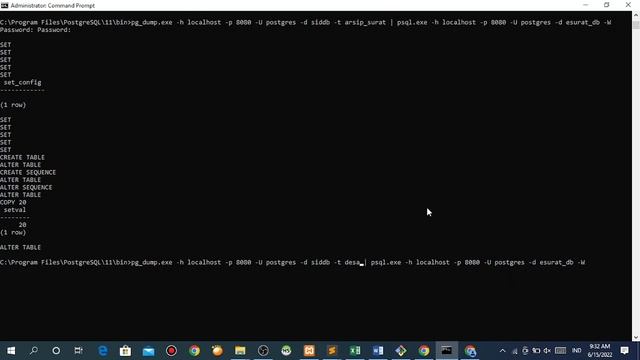Open orange ball app icon in taskbar
The image size is (640, 360).
(217, 351)
